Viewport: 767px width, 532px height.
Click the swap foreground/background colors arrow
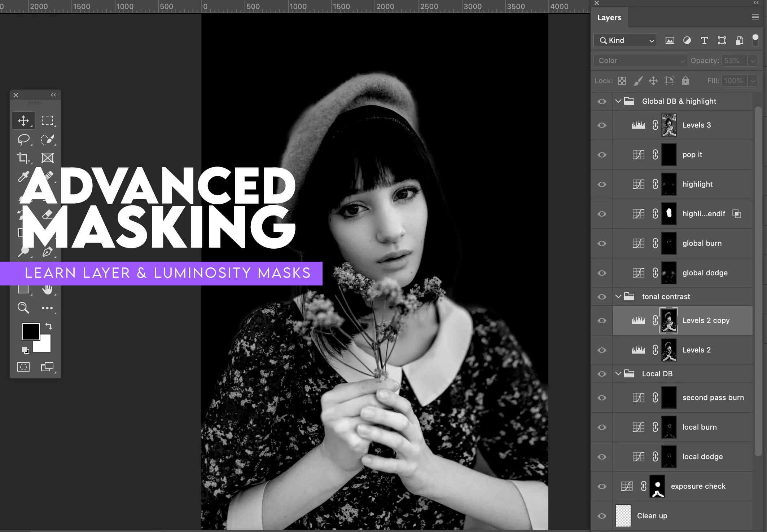[x=49, y=326]
